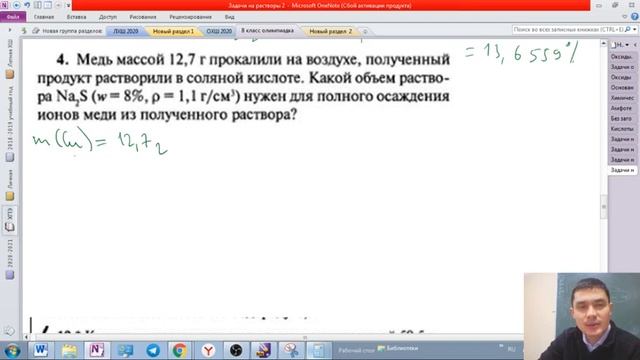Open the Доступ ribbon tab

click(x=108, y=17)
